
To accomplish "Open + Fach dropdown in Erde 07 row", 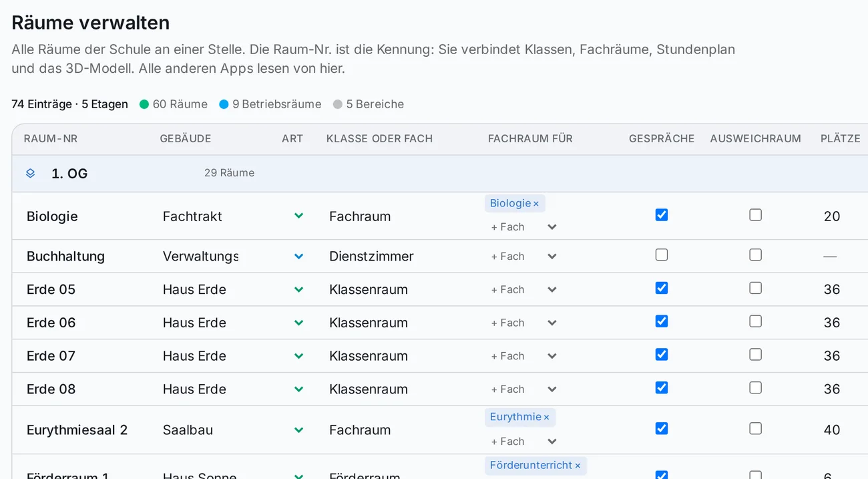I will pos(523,356).
